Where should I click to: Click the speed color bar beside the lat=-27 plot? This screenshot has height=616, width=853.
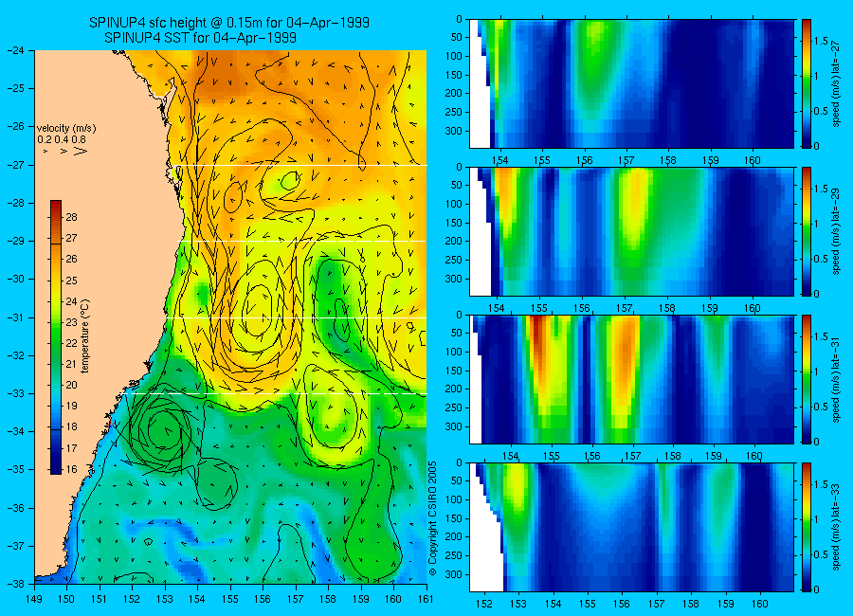tap(807, 83)
